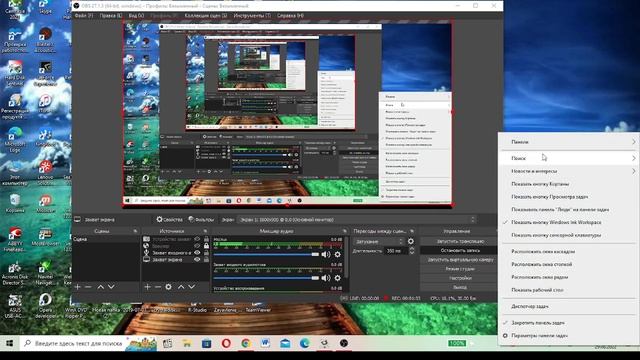Image resolution: width=640 pixels, height=360 pixels.
Task: Move scene up in the Сцены panel
Action: pyautogui.click(x=100, y=287)
